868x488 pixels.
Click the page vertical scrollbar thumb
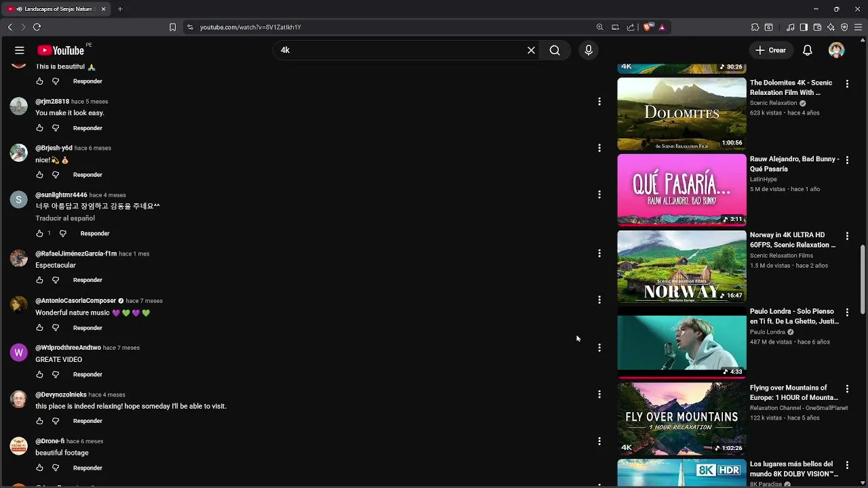(863, 278)
